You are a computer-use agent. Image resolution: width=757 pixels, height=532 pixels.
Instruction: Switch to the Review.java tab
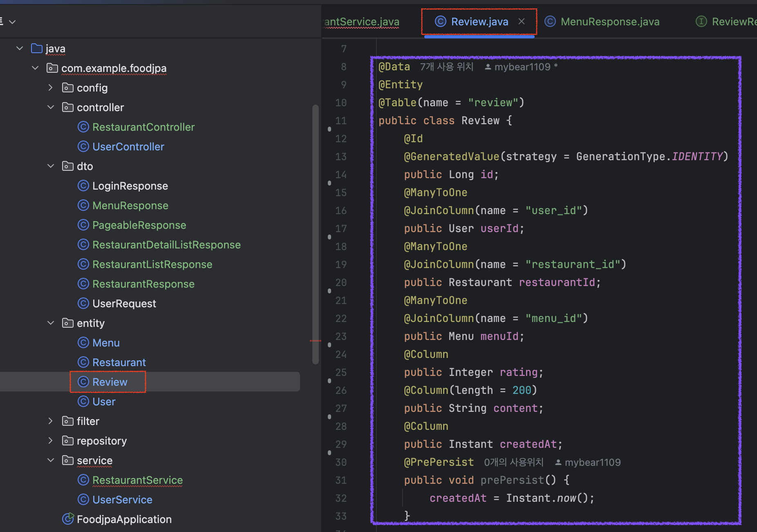click(x=479, y=22)
